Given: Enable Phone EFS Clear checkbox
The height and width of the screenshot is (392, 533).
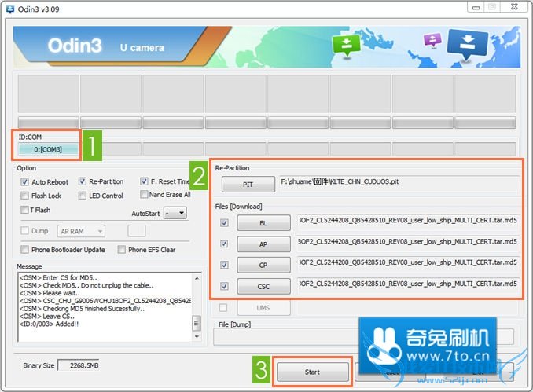Looking at the screenshot, I should tap(121, 250).
